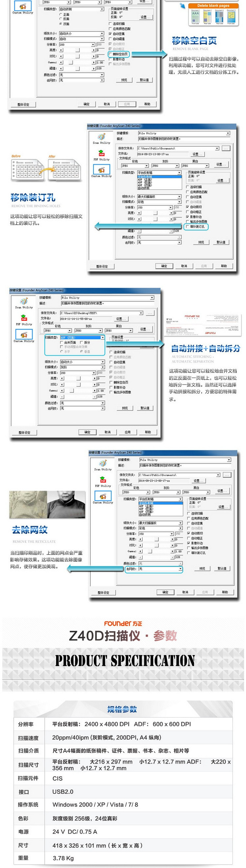Click the CIS value in the spec table

tap(57, 778)
